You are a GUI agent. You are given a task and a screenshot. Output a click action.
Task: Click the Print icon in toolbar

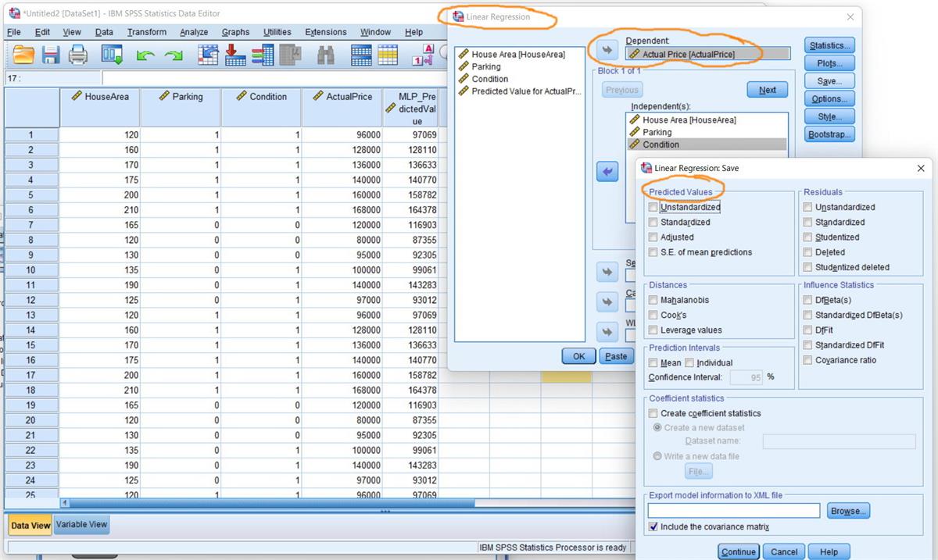[78, 55]
